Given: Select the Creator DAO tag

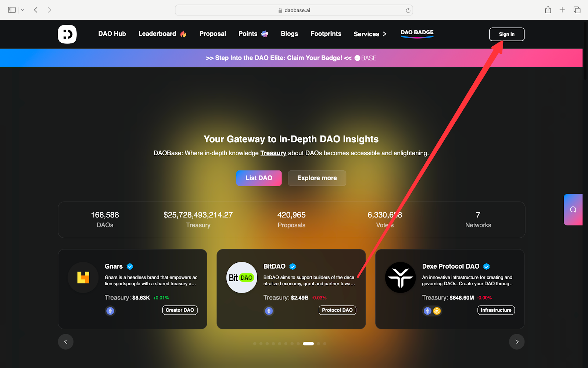Looking at the screenshot, I should pyautogui.click(x=180, y=310).
